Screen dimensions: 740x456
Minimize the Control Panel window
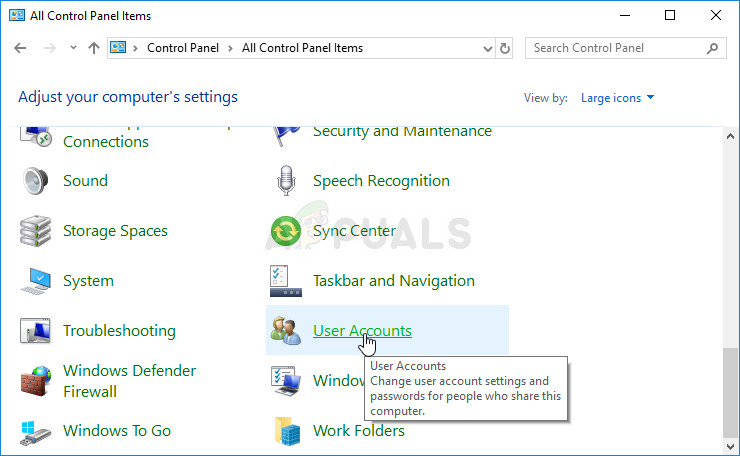(625, 15)
